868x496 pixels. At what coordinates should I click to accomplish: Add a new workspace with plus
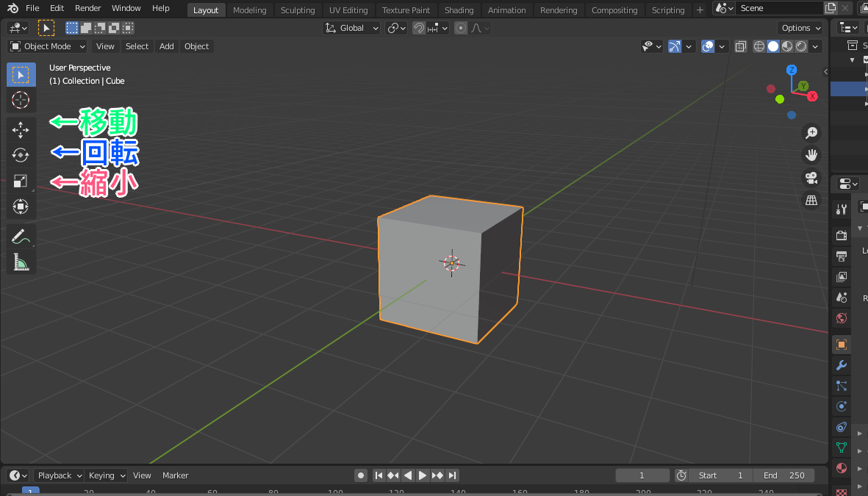click(700, 10)
